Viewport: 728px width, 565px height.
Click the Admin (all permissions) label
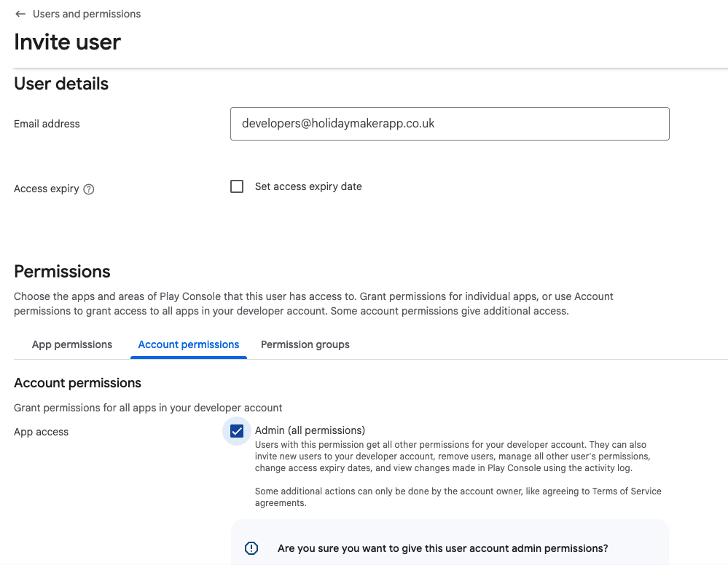[x=310, y=430]
